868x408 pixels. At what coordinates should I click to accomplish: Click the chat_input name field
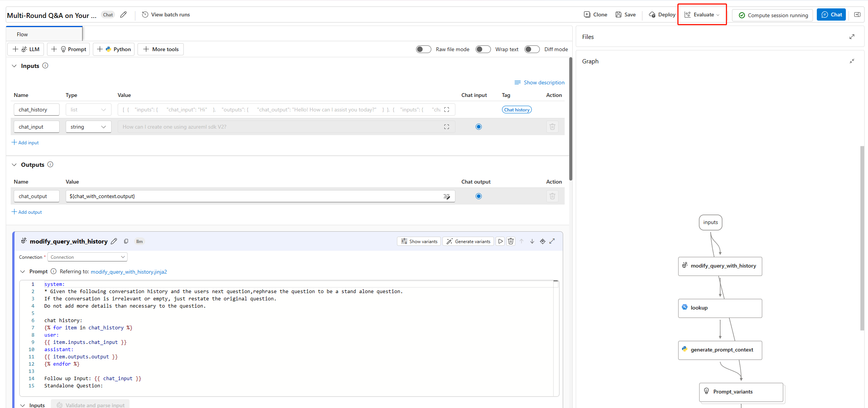click(37, 127)
